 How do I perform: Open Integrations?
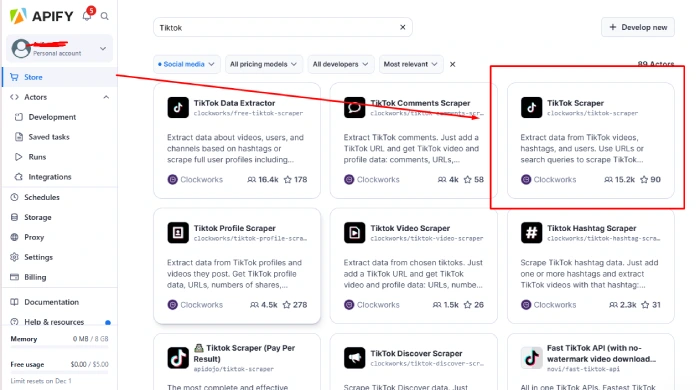coord(50,177)
